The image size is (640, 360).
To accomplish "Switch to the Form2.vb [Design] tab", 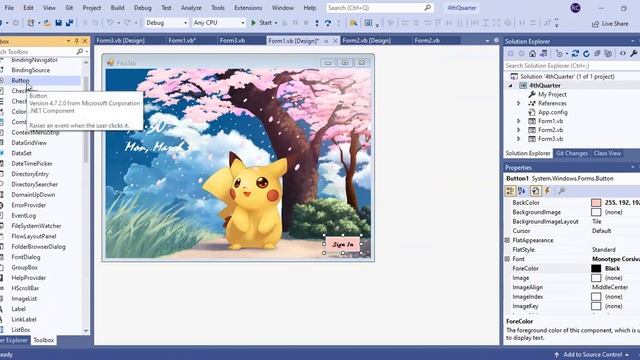I will 367,40.
